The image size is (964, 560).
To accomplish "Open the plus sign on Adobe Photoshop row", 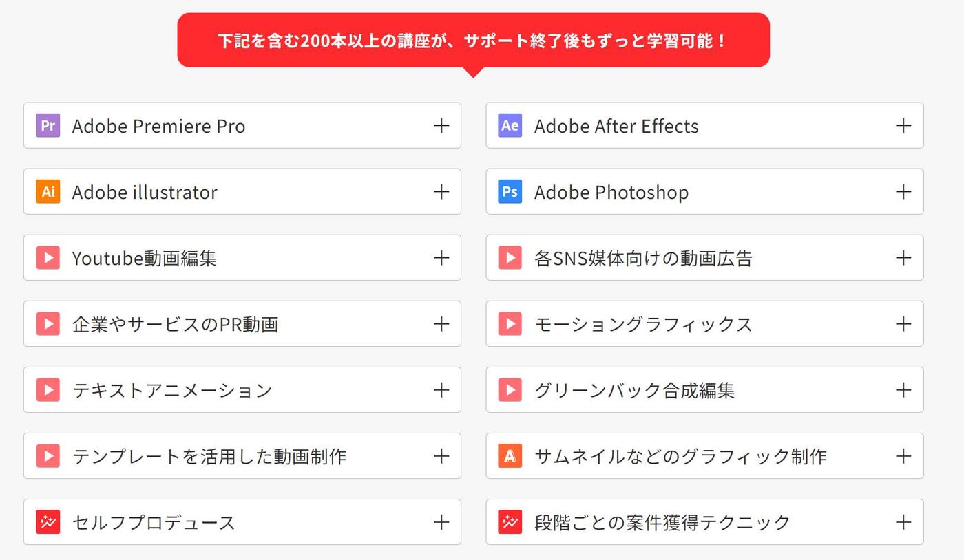I will click(x=903, y=192).
